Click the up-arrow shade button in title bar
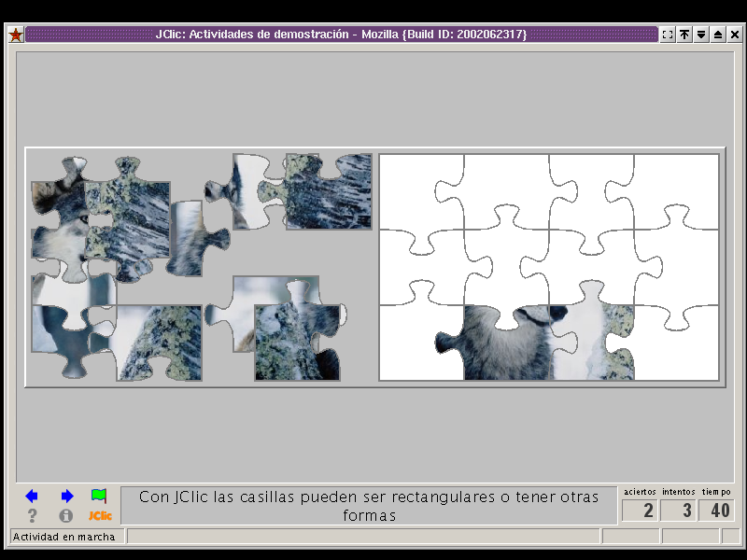Image resolution: width=747 pixels, height=560 pixels. [684, 35]
